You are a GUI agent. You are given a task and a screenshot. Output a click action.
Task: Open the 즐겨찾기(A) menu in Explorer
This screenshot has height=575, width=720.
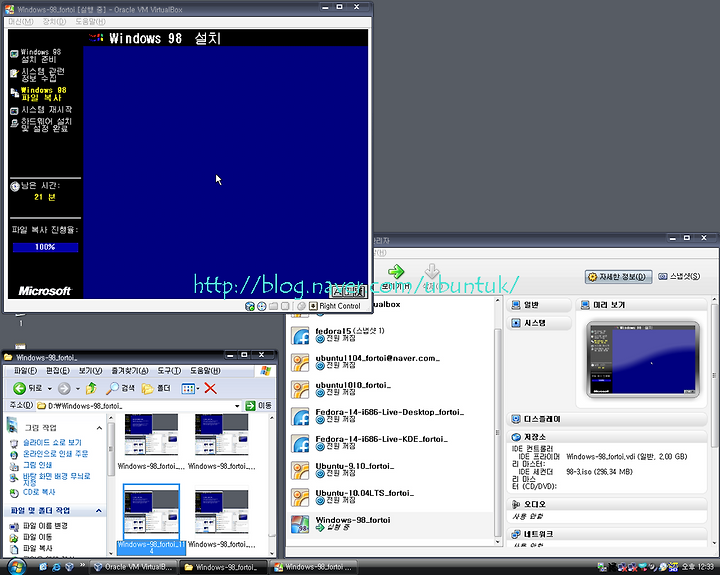(x=130, y=371)
